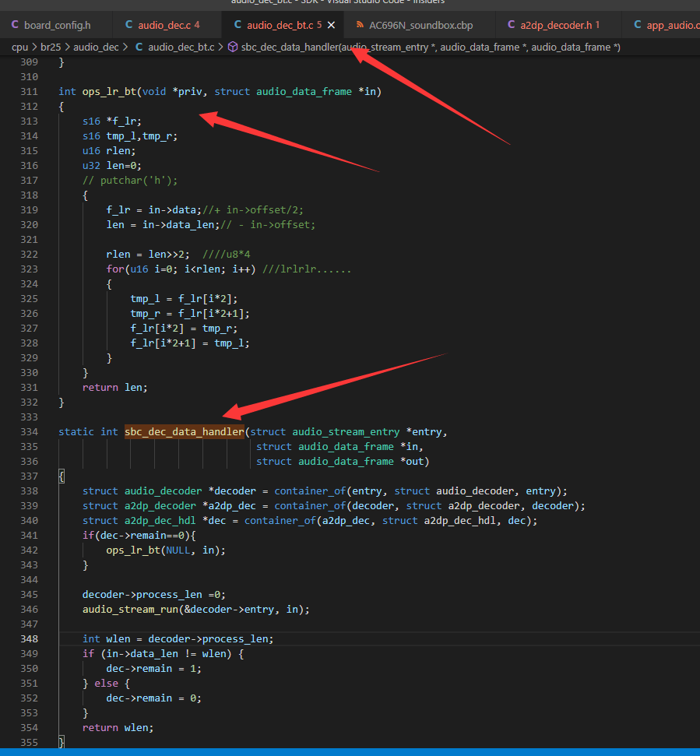This screenshot has height=756, width=700.
Task: Click the C file icon in the breadcrumb
Action: point(139,47)
